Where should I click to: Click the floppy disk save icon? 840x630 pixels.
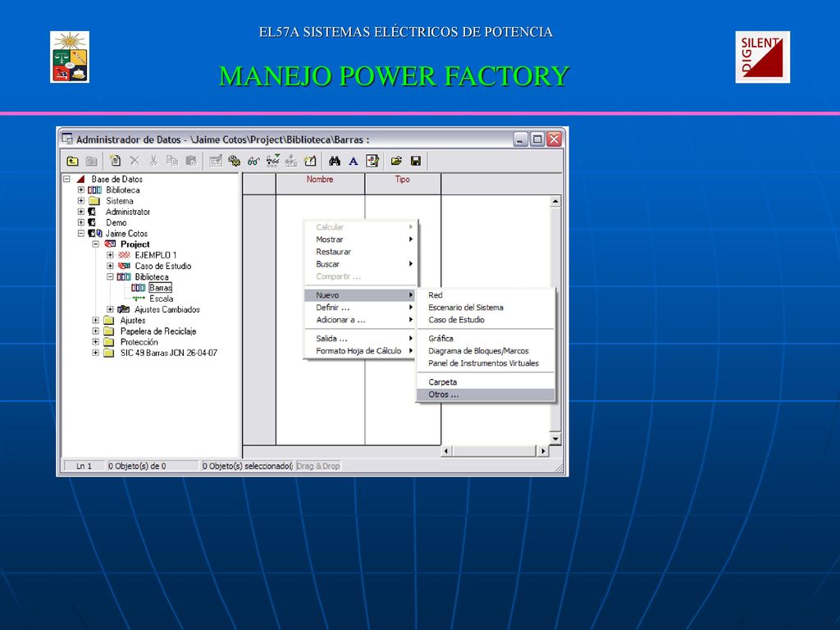click(416, 161)
